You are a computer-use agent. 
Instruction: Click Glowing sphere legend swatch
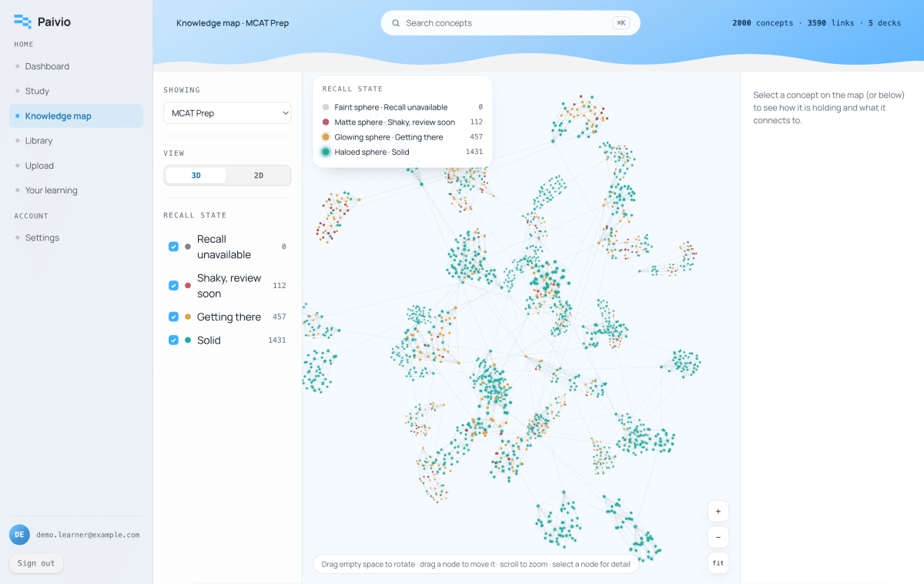[326, 137]
